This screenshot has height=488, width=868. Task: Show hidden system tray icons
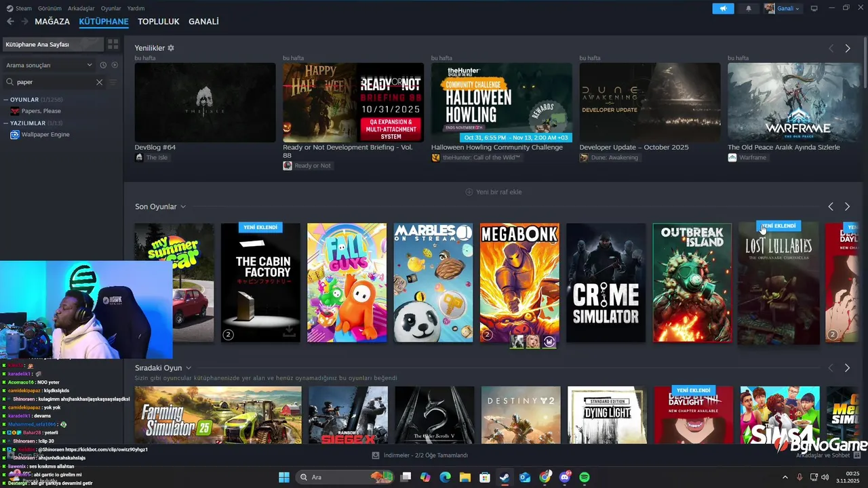coord(785,477)
